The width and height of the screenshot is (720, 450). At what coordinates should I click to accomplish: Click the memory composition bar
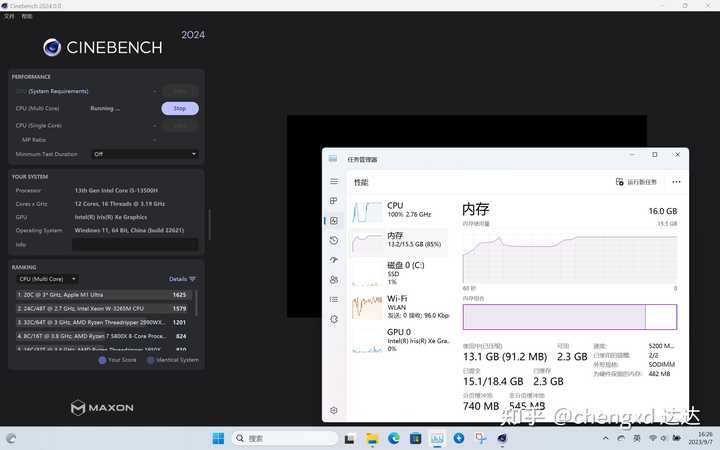tap(570, 317)
